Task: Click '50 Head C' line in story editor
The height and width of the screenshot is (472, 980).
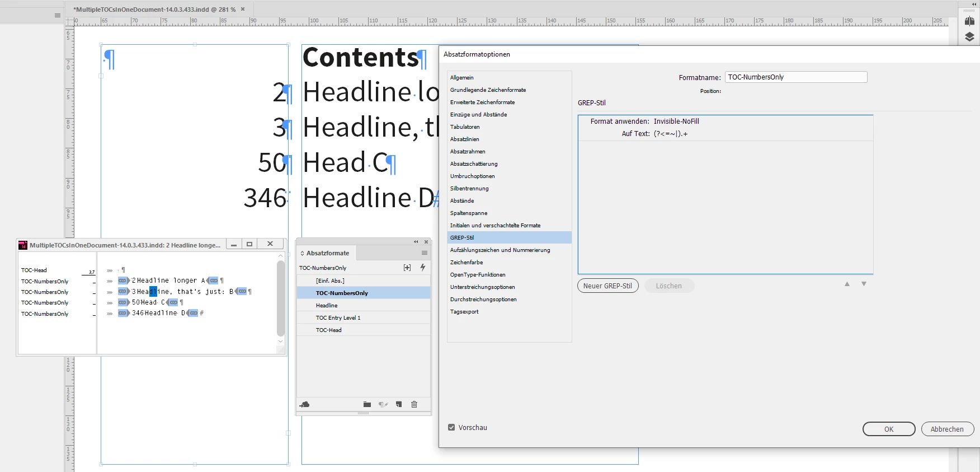Action: point(151,302)
